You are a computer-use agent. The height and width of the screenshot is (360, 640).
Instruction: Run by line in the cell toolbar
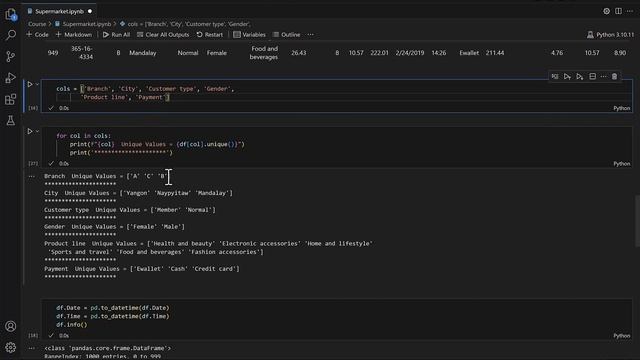pos(555,76)
